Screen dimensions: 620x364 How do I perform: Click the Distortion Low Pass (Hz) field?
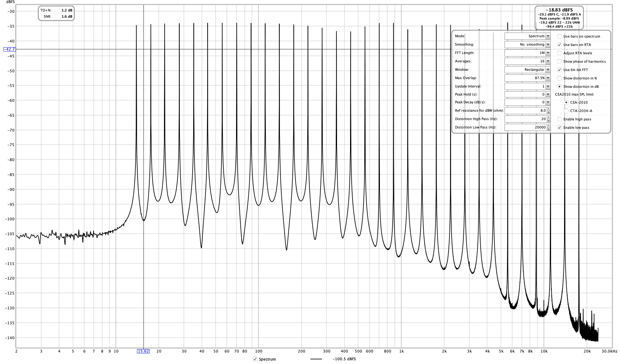(x=526, y=127)
